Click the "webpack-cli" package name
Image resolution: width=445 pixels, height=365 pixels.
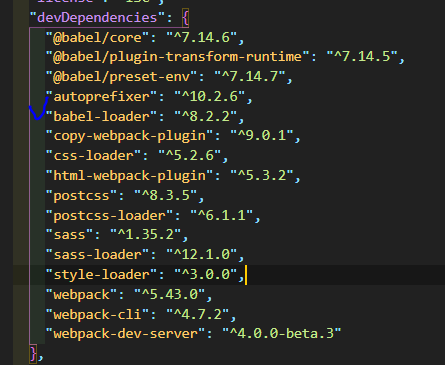tap(98, 314)
